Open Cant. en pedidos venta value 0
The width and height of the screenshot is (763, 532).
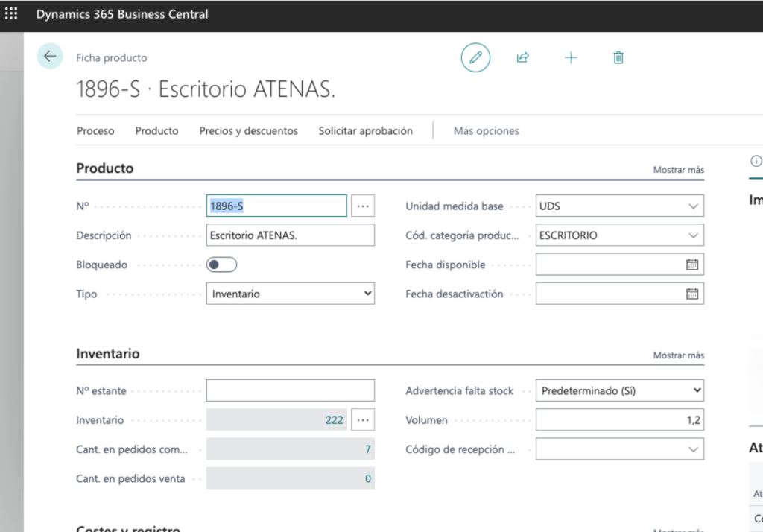(x=368, y=478)
